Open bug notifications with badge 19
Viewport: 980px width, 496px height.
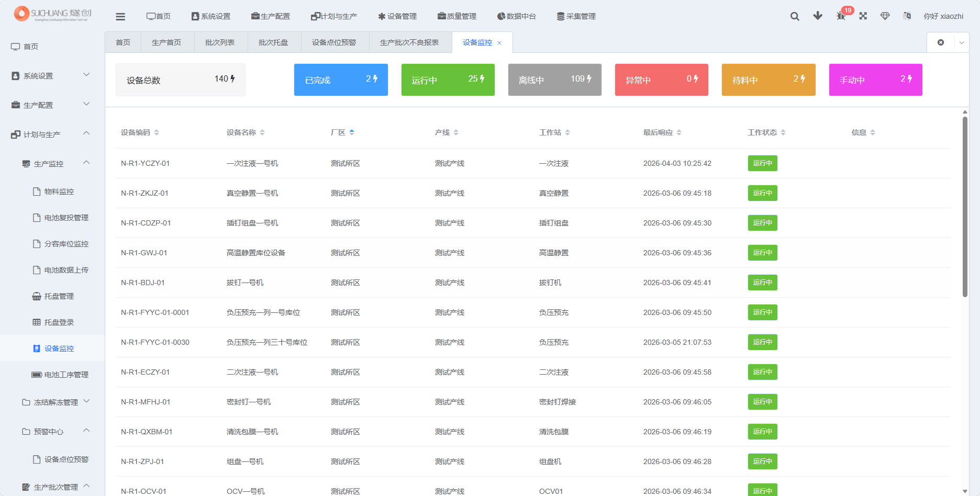[841, 16]
